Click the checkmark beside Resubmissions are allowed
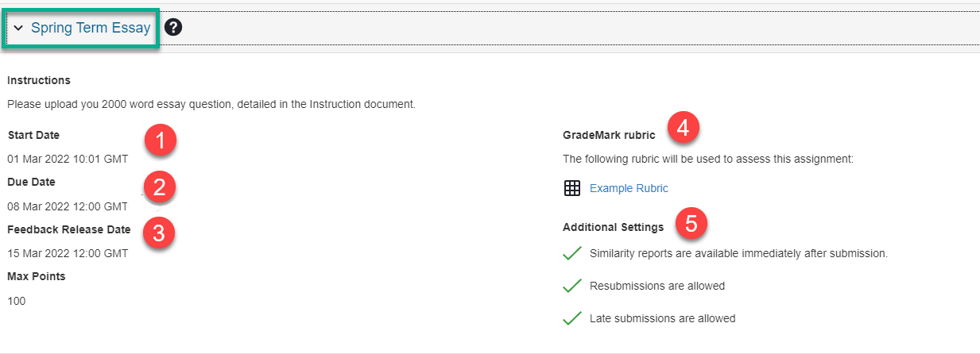The height and width of the screenshot is (354, 980). pyautogui.click(x=572, y=286)
